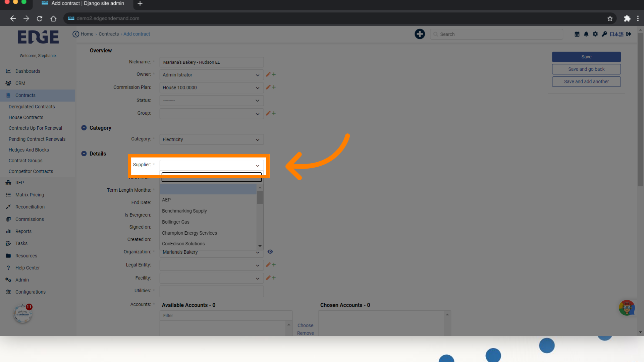Add new Commission Plan with plus icon
The width and height of the screenshot is (644, 362).
[x=274, y=87]
